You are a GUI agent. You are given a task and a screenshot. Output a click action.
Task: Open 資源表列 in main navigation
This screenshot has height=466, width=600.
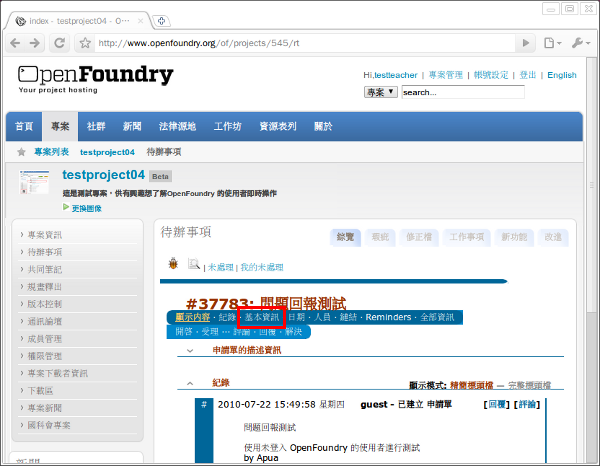click(278, 126)
